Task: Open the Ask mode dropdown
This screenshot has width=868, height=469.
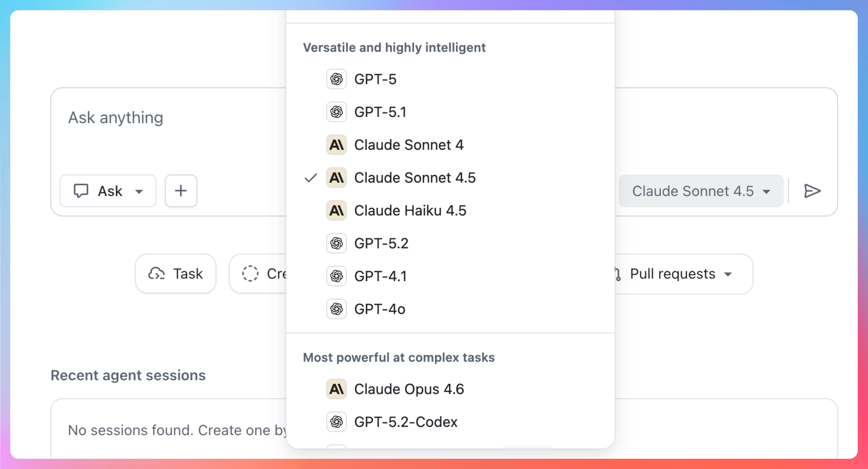Action: pos(108,191)
